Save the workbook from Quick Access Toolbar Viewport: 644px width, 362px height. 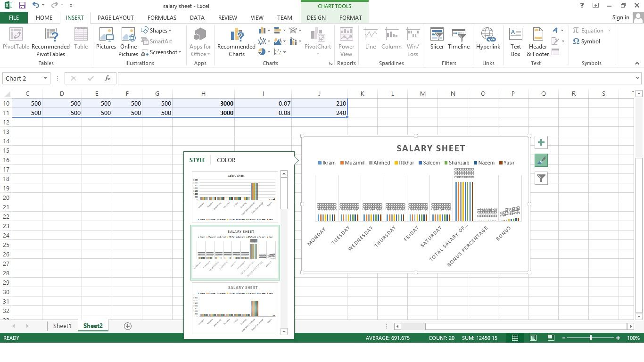[22, 6]
